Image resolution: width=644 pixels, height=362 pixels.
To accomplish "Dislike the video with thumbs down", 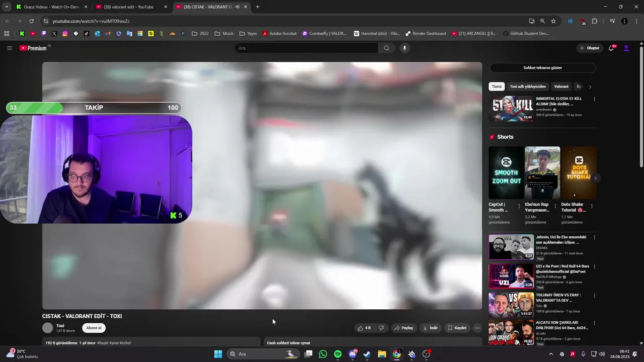I will 381,328.
